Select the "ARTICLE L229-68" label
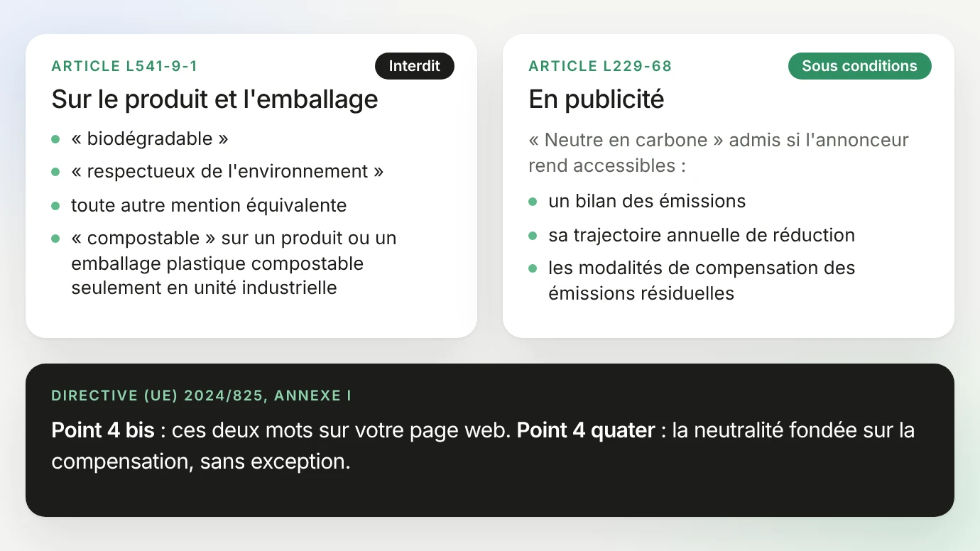980x551 pixels. pos(600,67)
